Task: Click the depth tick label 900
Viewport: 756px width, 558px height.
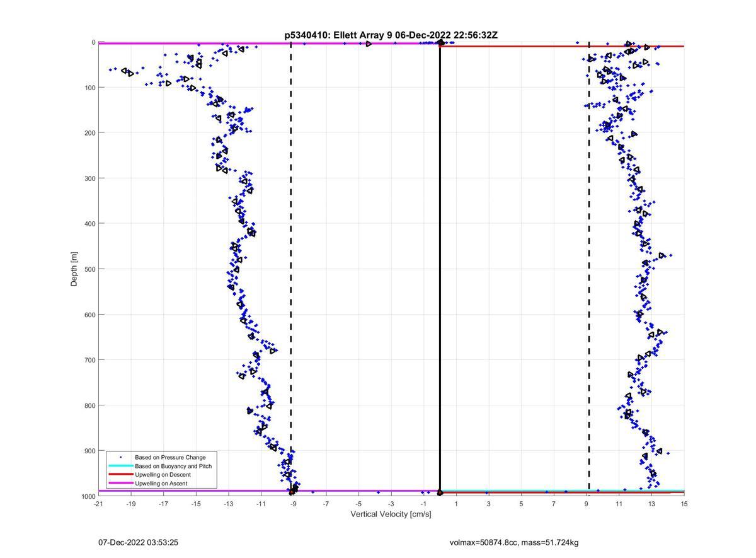Action: 89,451
